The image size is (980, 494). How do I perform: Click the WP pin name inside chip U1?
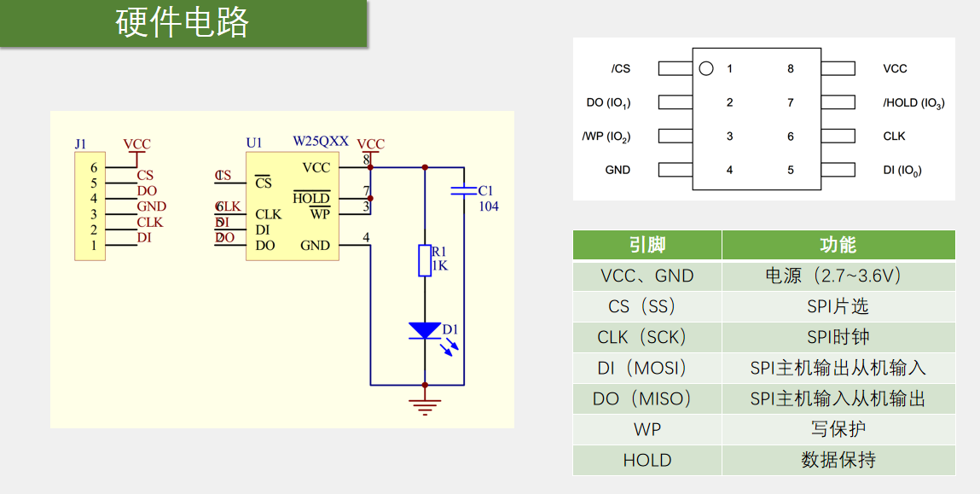[x=320, y=214]
